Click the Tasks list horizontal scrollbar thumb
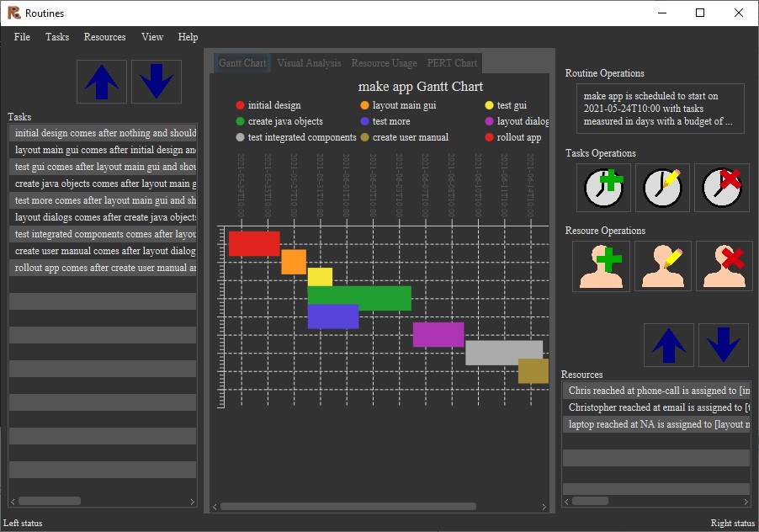Screen dimensions: 759x532 click(x=50, y=501)
